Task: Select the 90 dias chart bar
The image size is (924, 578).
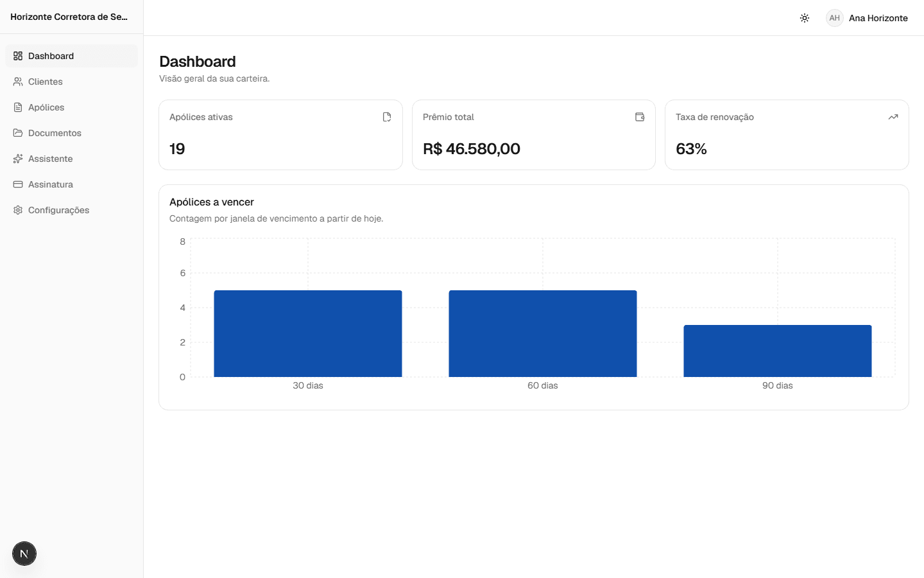Action: (778, 351)
